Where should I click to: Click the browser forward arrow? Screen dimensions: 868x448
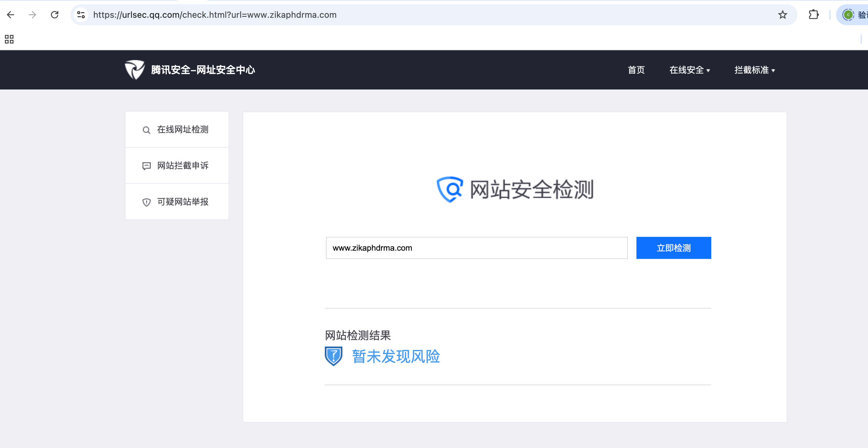[32, 15]
